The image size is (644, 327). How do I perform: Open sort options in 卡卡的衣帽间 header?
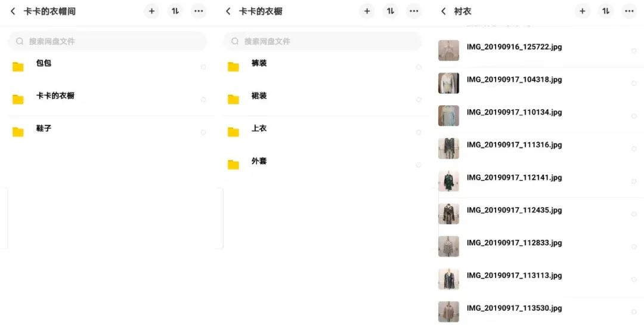click(175, 11)
